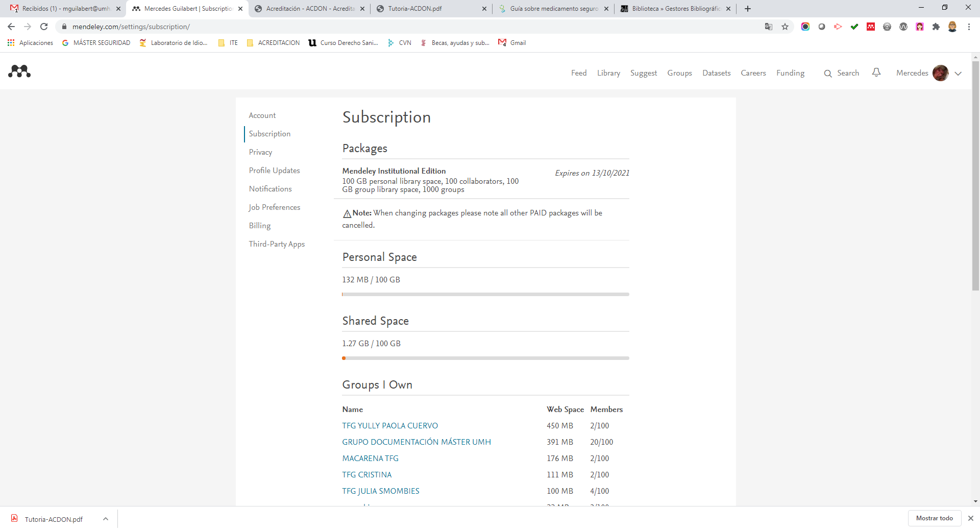This screenshot has height=531, width=980.
Task: Bookmark this page with the star icon
Action: coord(785,27)
